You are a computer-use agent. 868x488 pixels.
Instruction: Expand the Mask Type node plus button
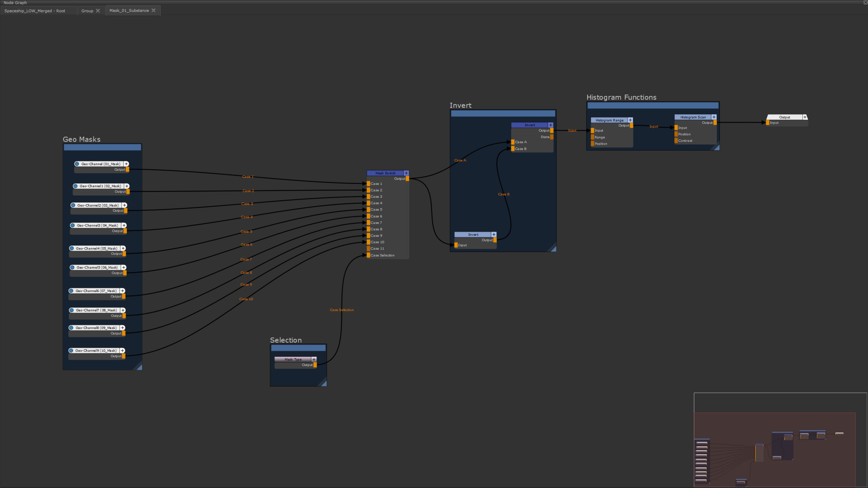314,359
